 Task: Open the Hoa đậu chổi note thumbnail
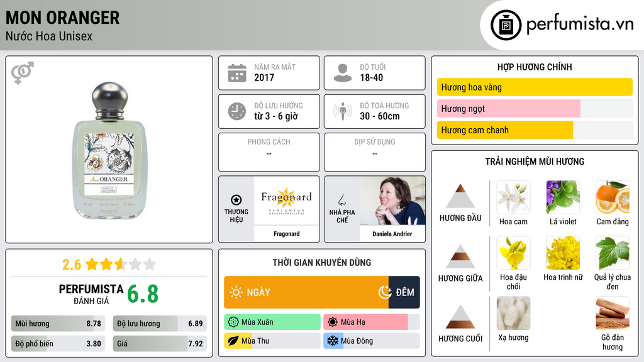pos(513,253)
